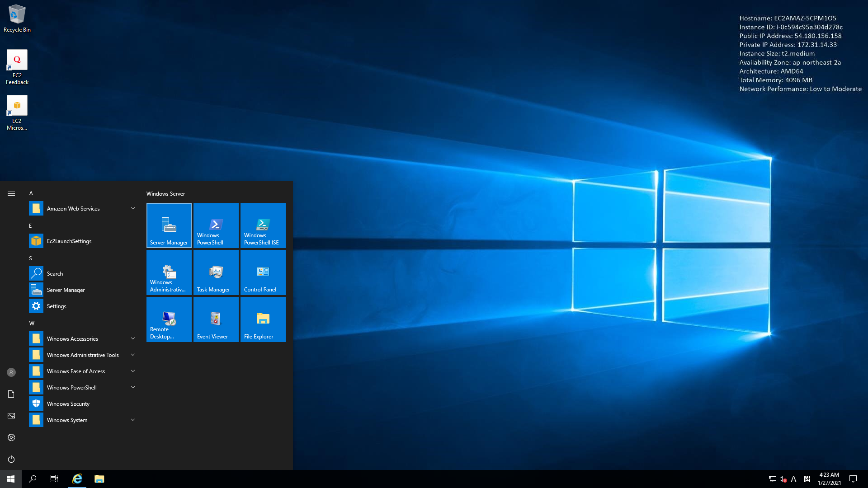
Task: Open Internet Explorer from the taskbar
Action: tap(77, 479)
